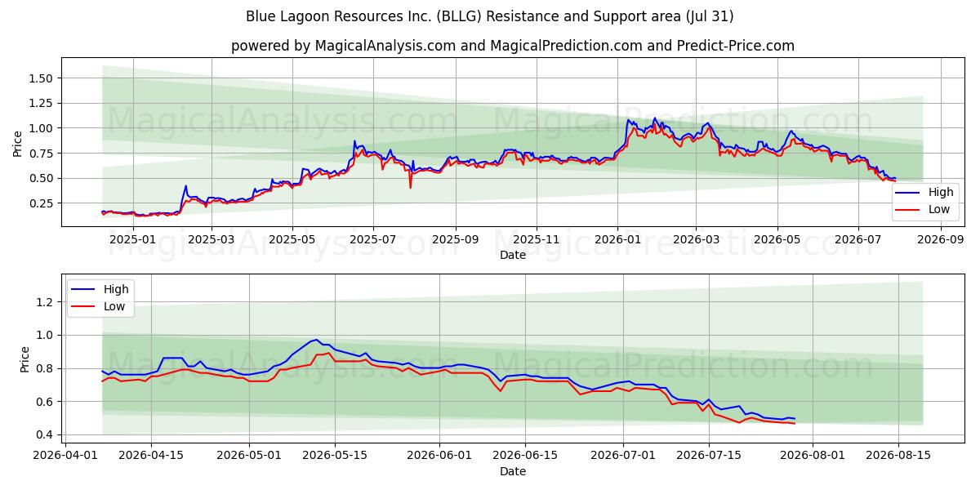Click the 2026-07 tick label on the top chart
This screenshot has width=980, height=490.
pos(857,240)
